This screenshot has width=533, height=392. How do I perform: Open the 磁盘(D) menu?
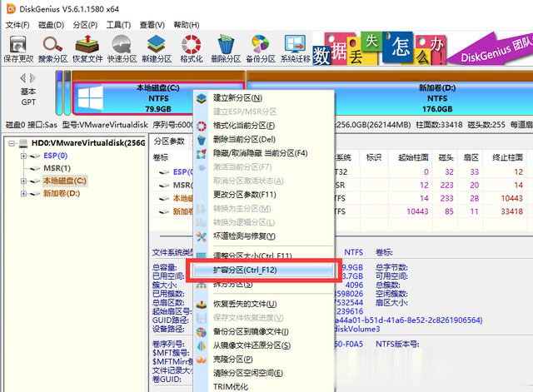point(51,25)
